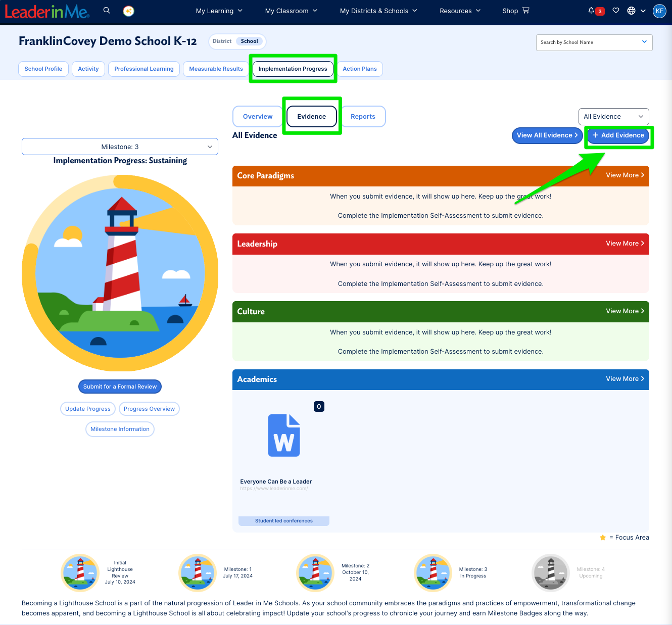Click the yellow sparkle circle icon

point(129,11)
